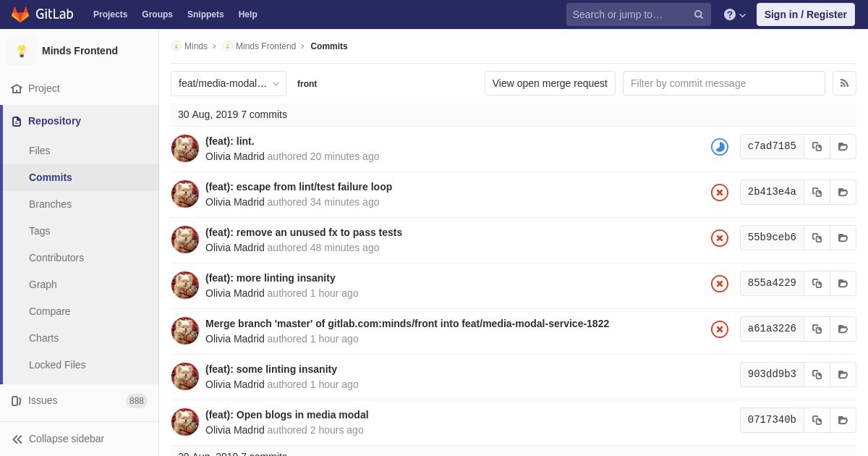Select Files in repository sidebar

pos(40,151)
